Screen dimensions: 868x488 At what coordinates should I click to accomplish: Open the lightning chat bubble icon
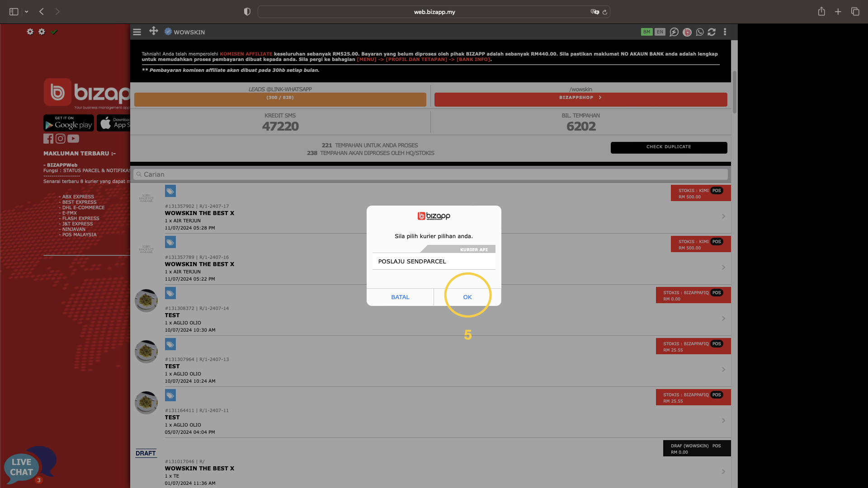tap(674, 32)
